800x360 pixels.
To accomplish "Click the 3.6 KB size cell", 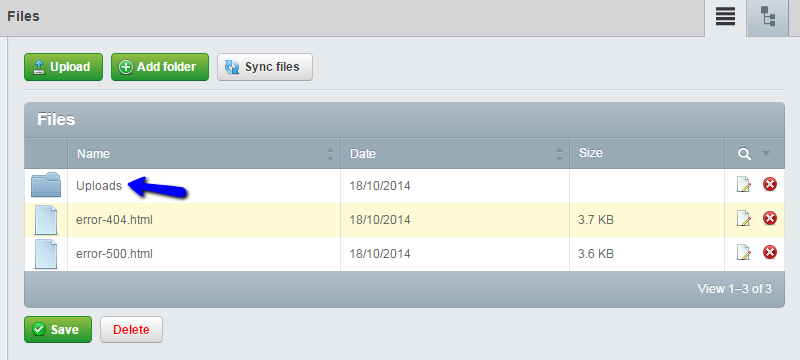I will [x=647, y=254].
